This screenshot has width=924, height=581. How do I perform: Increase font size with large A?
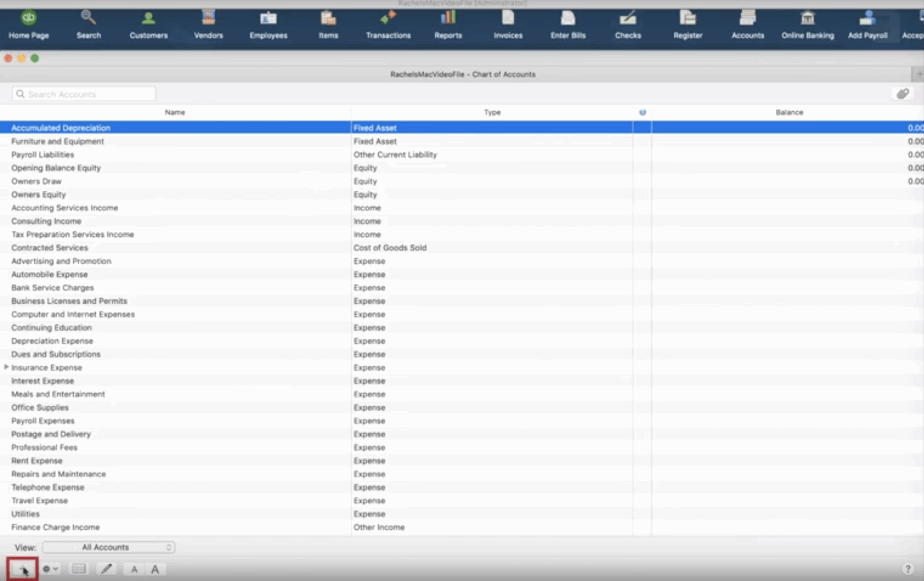155,569
